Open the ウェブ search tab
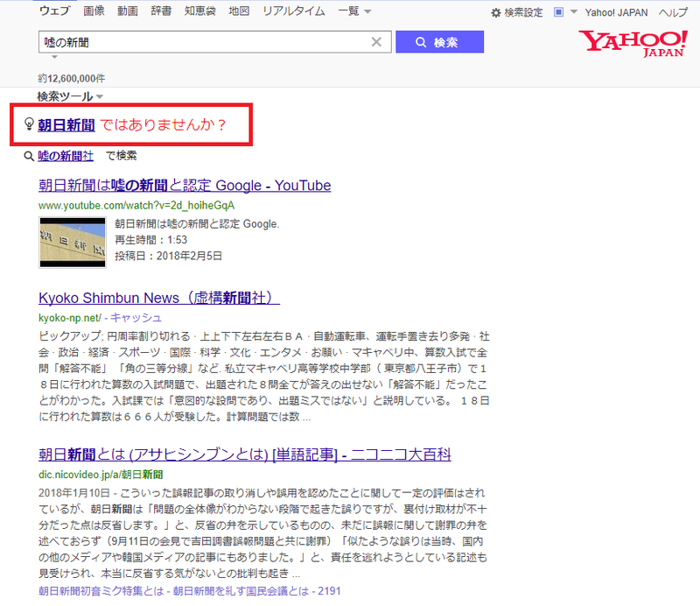The height and width of the screenshot is (606, 700). [55, 11]
